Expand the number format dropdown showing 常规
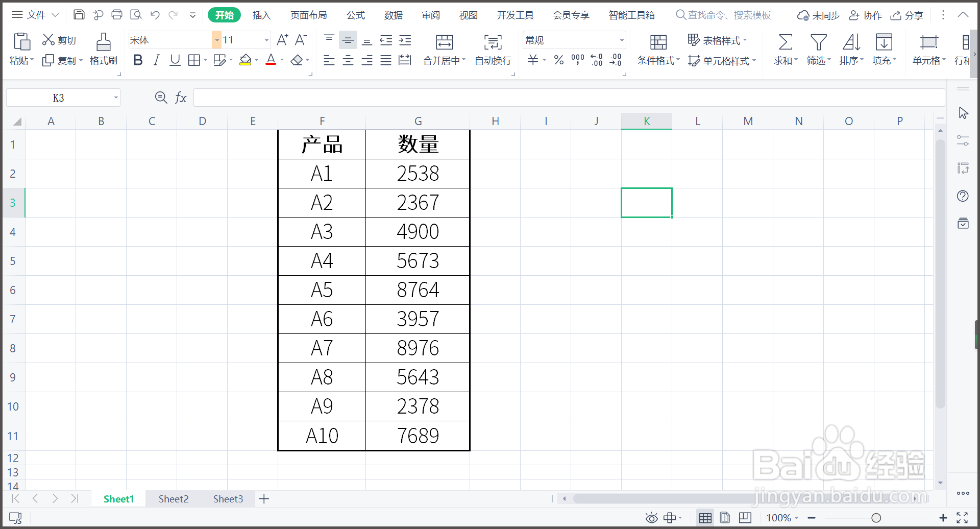The height and width of the screenshot is (529, 980). pos(621,40)
